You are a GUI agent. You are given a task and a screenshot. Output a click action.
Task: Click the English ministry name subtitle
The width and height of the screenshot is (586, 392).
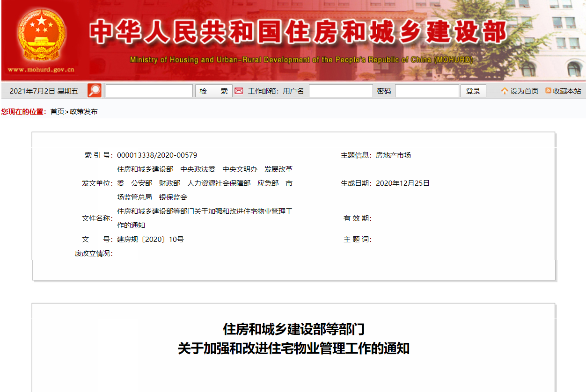(x=301, y=60)
